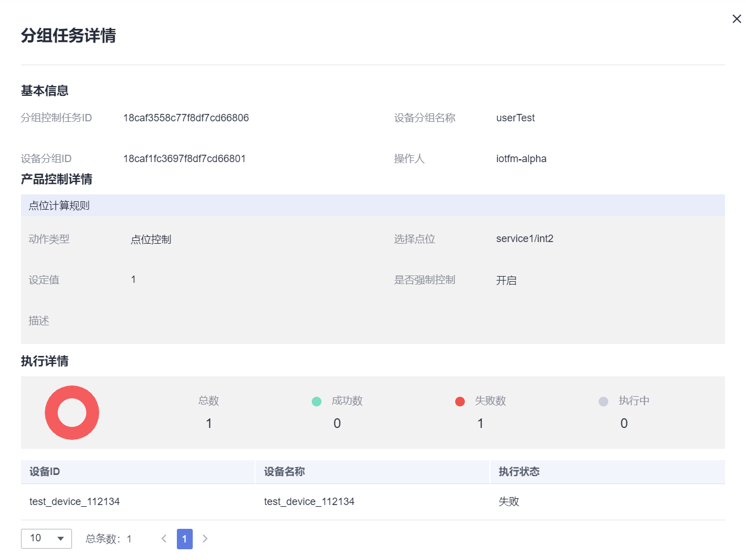Go to previous page arrow
Viewport: 746px width, 560px height.
(164, 538)
